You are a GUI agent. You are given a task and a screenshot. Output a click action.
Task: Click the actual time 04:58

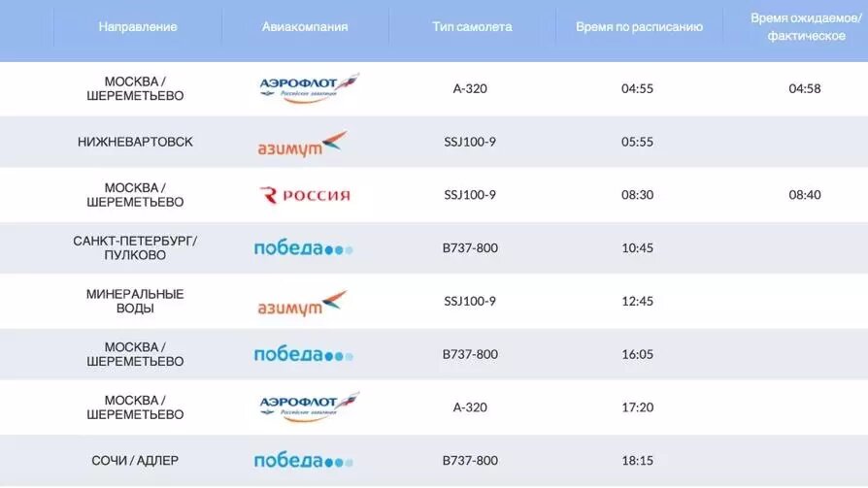pos(805,88)
